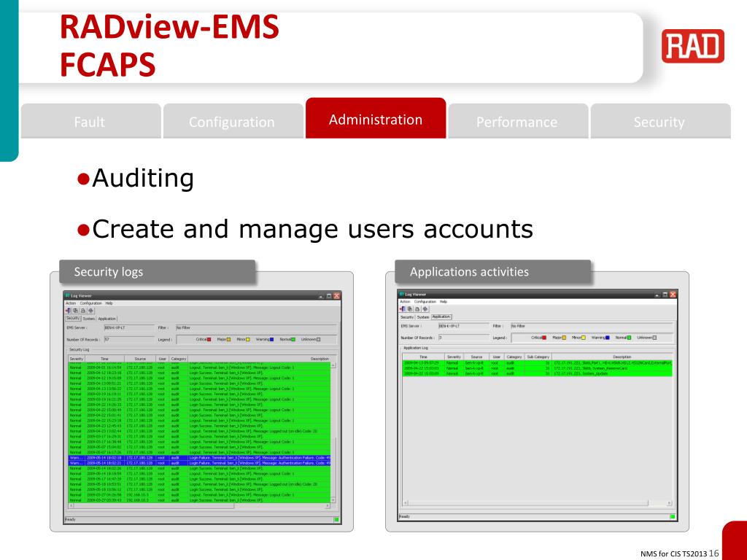This screenshot has height=560, width=747.
Task: Click the Warning blue swatch in Security Log legend
Action: point(271,340)
